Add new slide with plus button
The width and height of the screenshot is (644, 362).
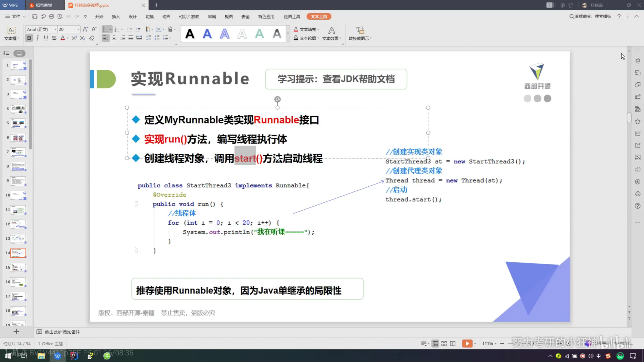[x=16, y=331]
